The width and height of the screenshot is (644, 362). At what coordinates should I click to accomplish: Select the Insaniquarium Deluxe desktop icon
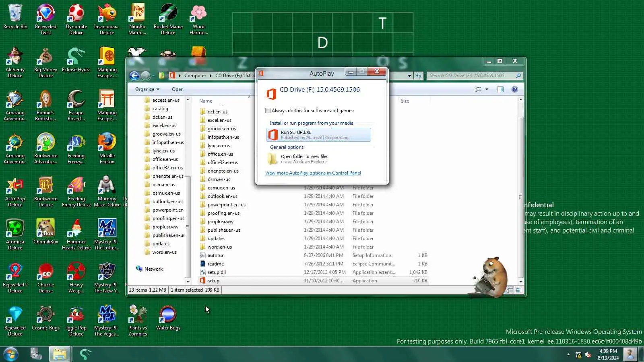(107, 19)
